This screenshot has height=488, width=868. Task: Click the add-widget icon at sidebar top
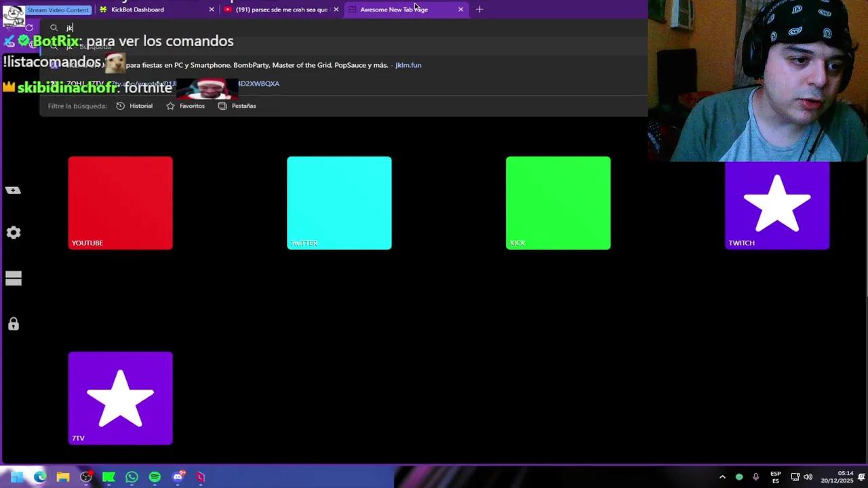14,190
